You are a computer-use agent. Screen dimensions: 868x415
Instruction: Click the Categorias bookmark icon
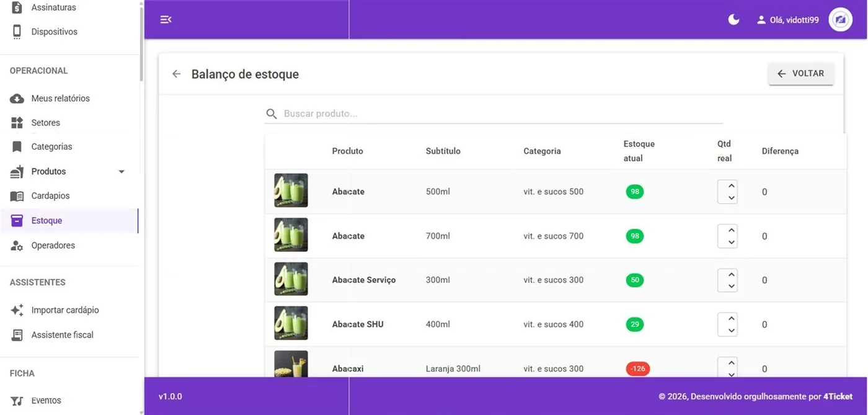(17, 147)
